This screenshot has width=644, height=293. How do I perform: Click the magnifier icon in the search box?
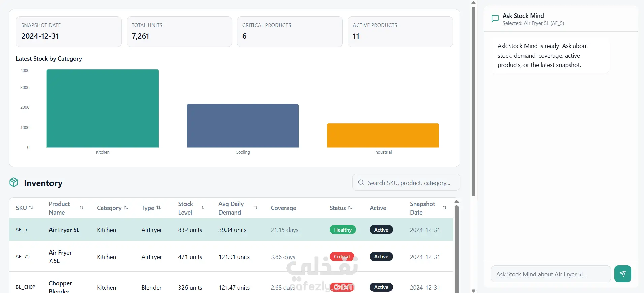click(x=361, y=182)
